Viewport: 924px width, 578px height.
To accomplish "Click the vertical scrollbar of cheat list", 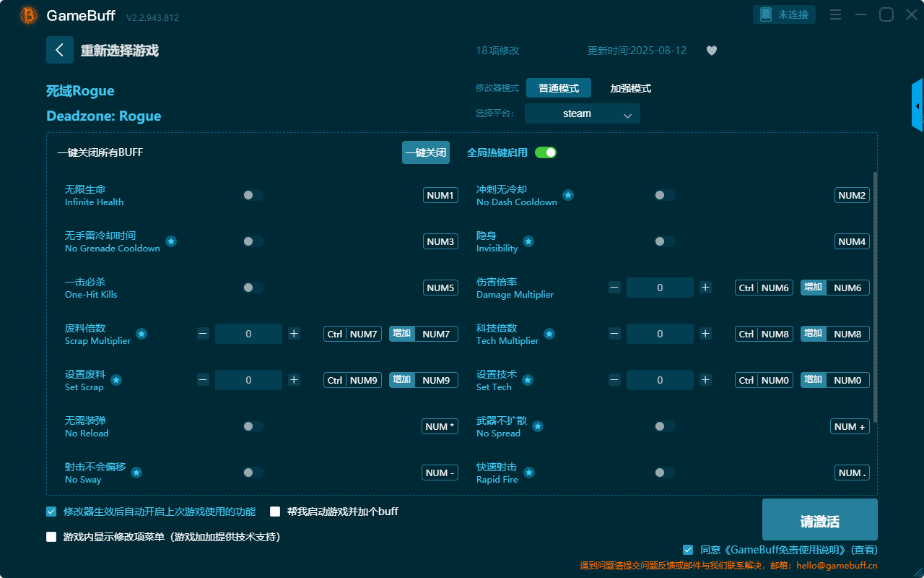I will tap(876, 296).
